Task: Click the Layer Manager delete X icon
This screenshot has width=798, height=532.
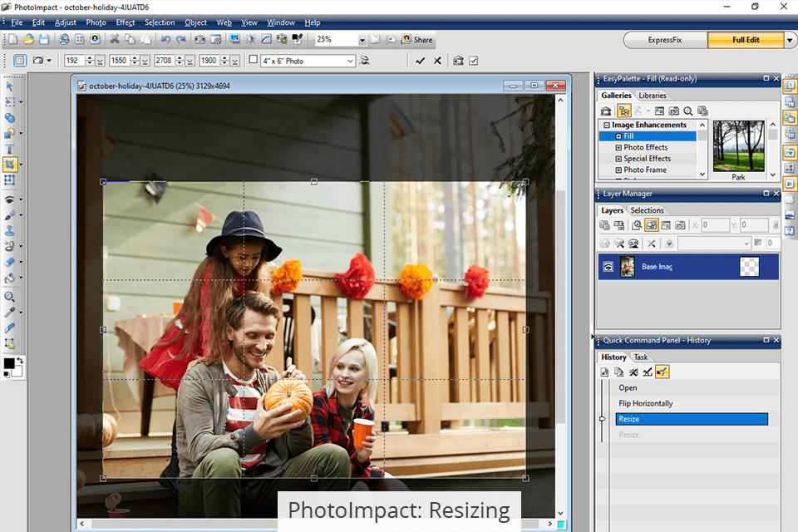Action: (x=652, y=244)
